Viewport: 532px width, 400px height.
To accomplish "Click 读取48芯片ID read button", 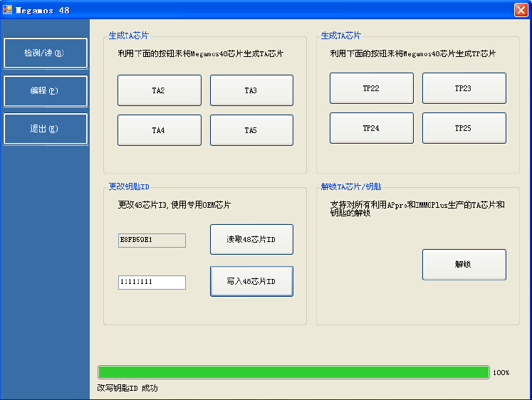I will [x=251, y=239].
